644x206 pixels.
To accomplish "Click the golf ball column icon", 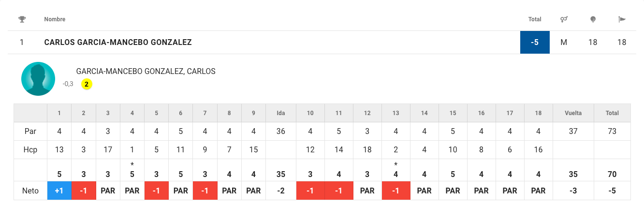I will tap(593, 19).
